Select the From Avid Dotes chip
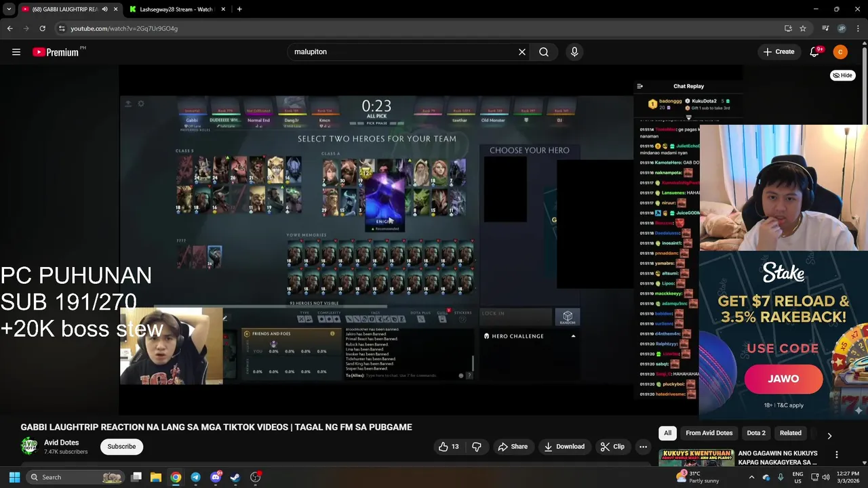The image size is (868, 488). [x=709, y=433]
